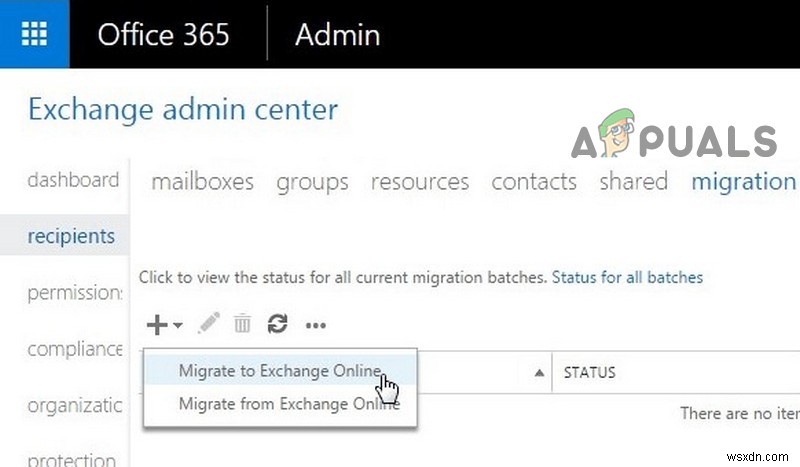800x467 pixels.
Task: Open the Office 365 app launcher grid
Action: (34, 34)
